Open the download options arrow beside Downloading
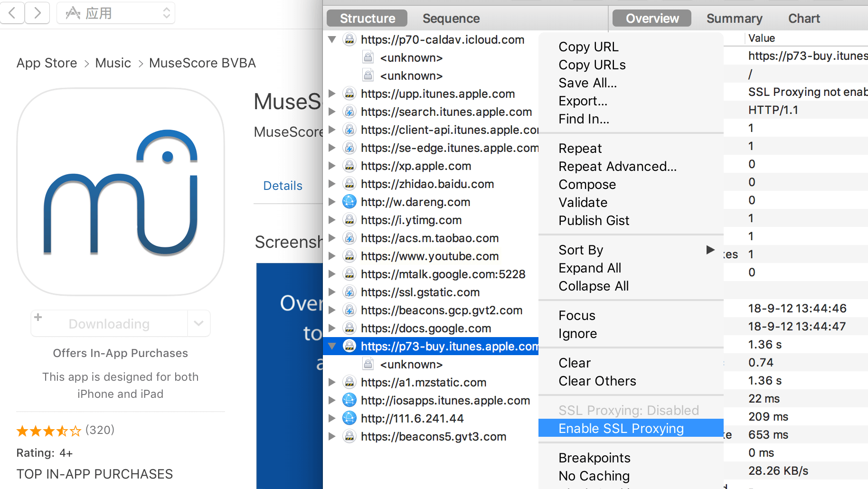Image resolution: width=868 pixels, height=489 pixels. (199, 323)
